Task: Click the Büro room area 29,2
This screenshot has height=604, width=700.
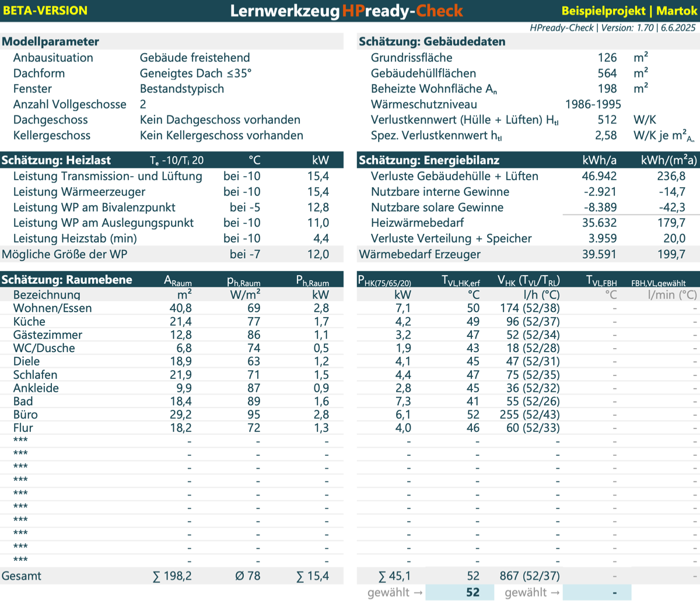Action: pyautogui.click(x=181, y=415)
